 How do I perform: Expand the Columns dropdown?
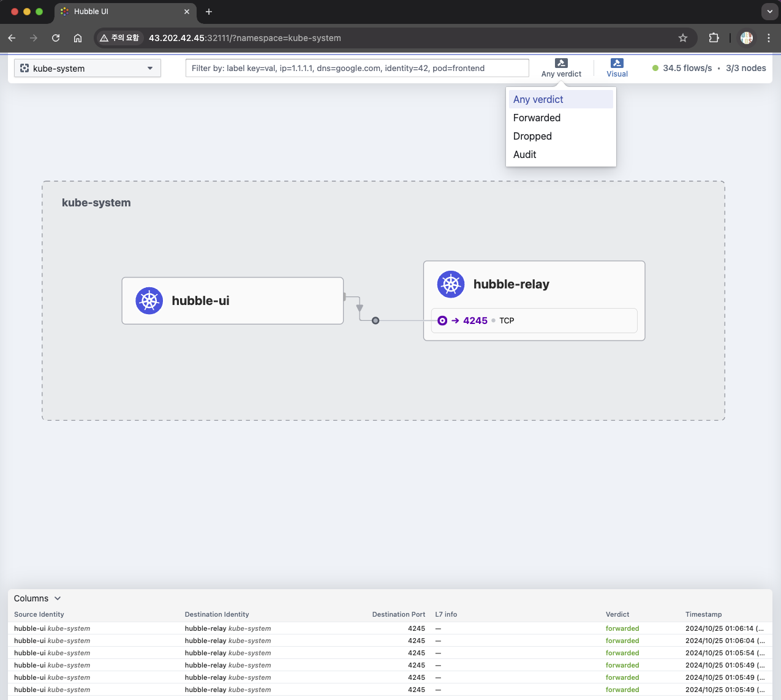click(37, 598)
